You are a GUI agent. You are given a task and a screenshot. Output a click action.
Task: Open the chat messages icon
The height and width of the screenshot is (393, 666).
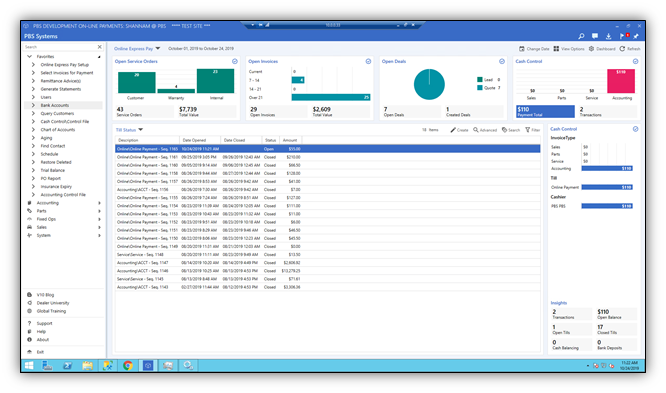pos(595,36)
